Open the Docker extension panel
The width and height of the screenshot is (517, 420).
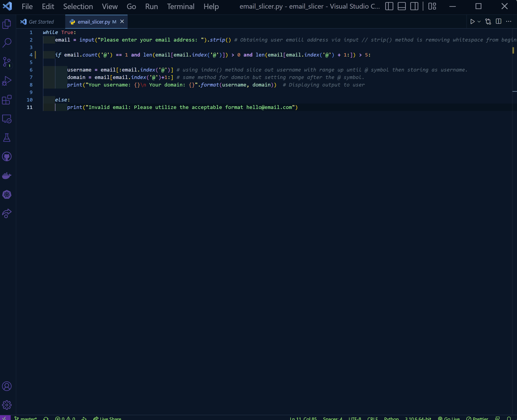click(x=7, y=176)
